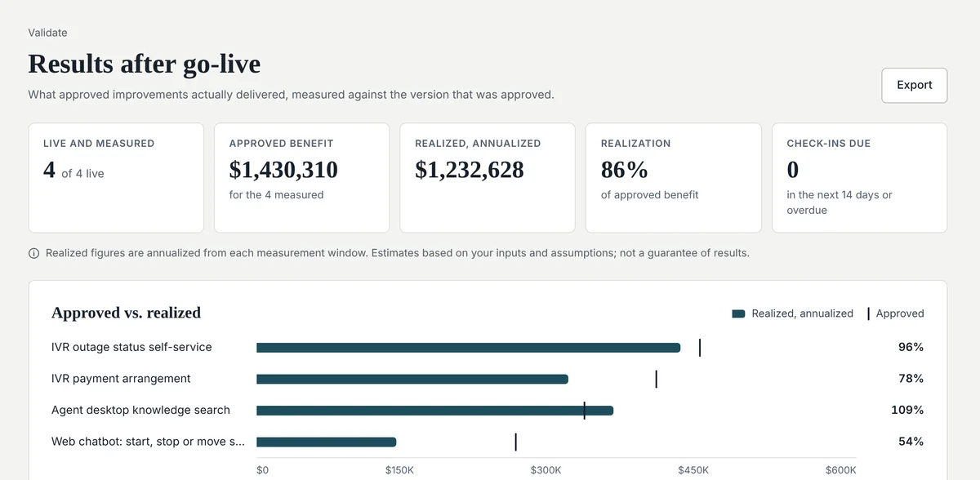
Task: Click the info icon beside realized figures note
Action: point(33,253)
